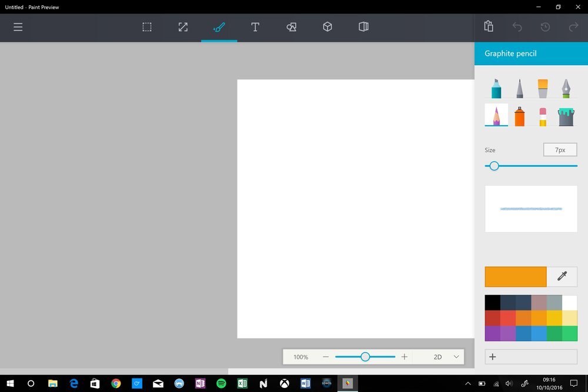Open the 3D objects tool
This screenshot has width=588, height=392.
click(x=328, y=27)
